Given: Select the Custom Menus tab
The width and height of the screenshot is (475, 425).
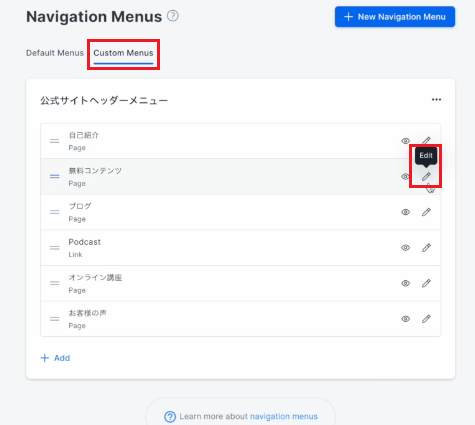Looking at the screenshot, I should pos(123,53).
